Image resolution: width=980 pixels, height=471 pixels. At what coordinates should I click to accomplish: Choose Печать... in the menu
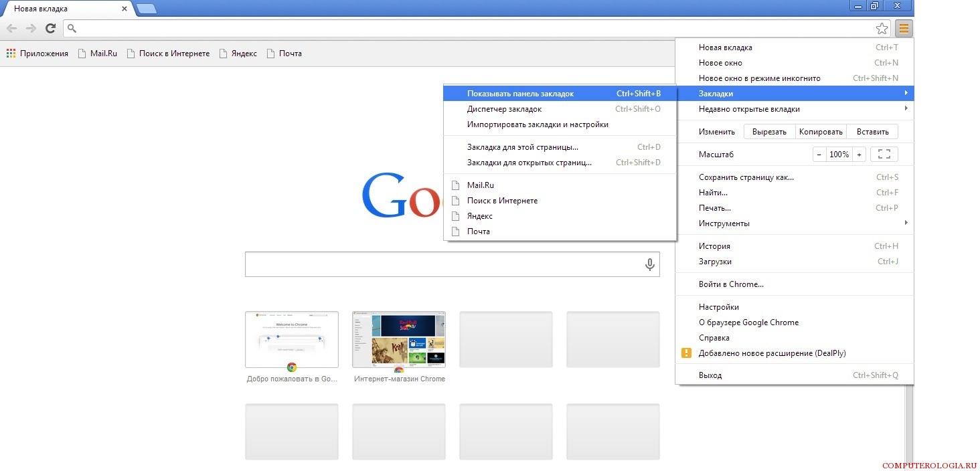(x=795, y=208)
